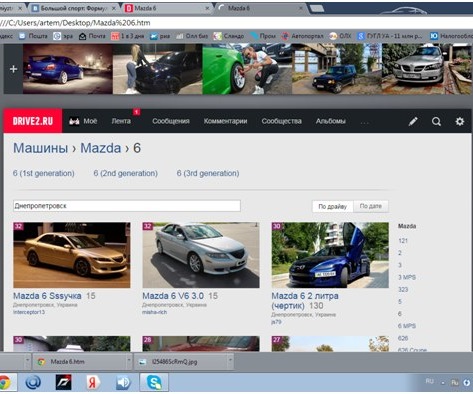Open the blue Subaru photo in top strip
473x394 pixels.
(x=68, y=69)
